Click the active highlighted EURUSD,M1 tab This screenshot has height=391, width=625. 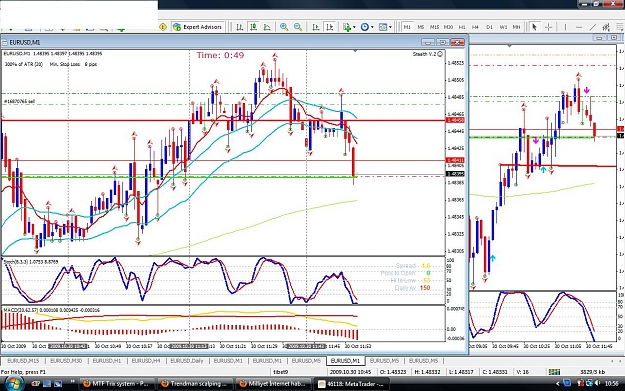tap(345, 361)
